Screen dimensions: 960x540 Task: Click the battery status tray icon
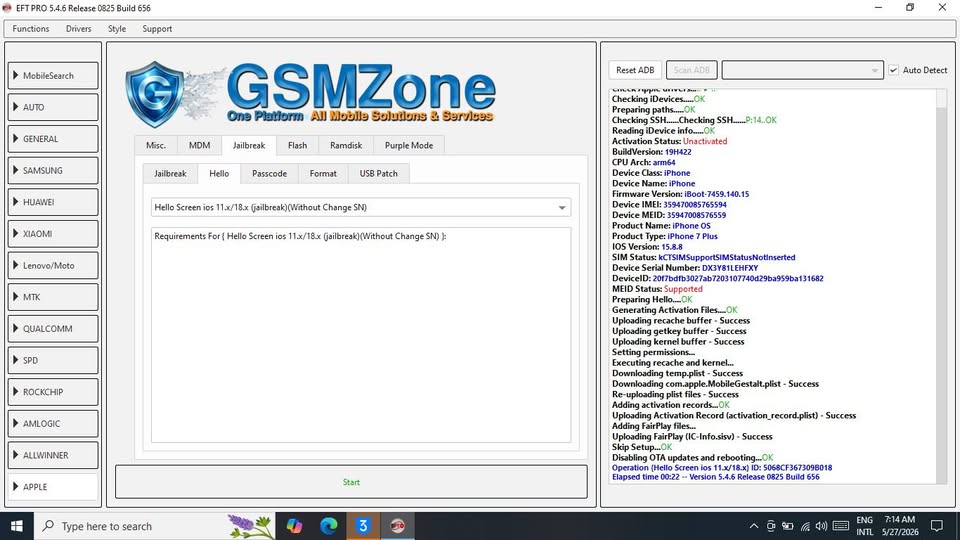click(788, 526)
